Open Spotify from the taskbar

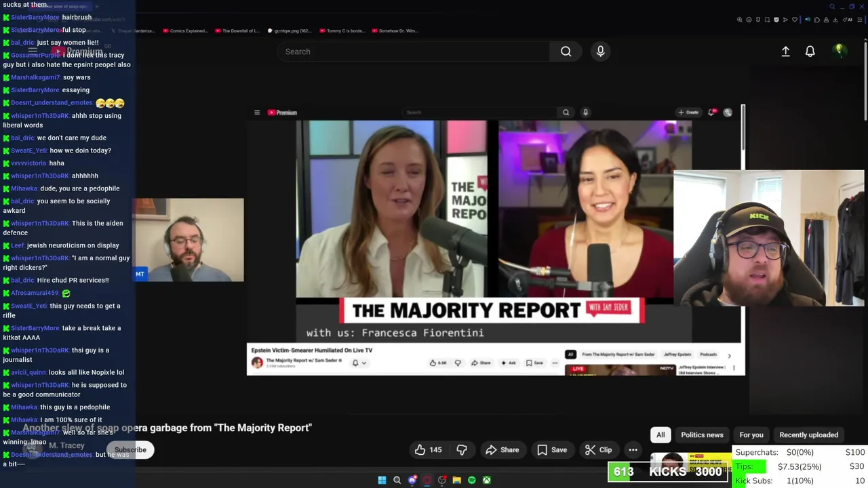tap(472, 480)
